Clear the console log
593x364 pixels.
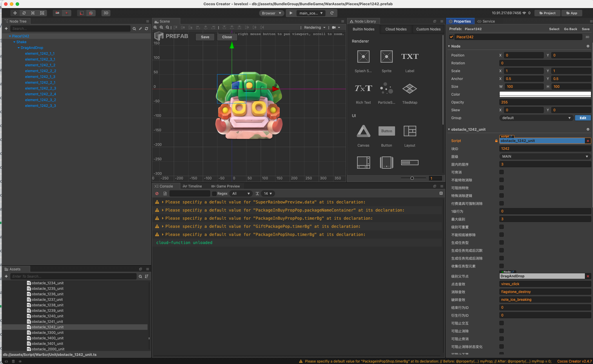tap(157, 194)
